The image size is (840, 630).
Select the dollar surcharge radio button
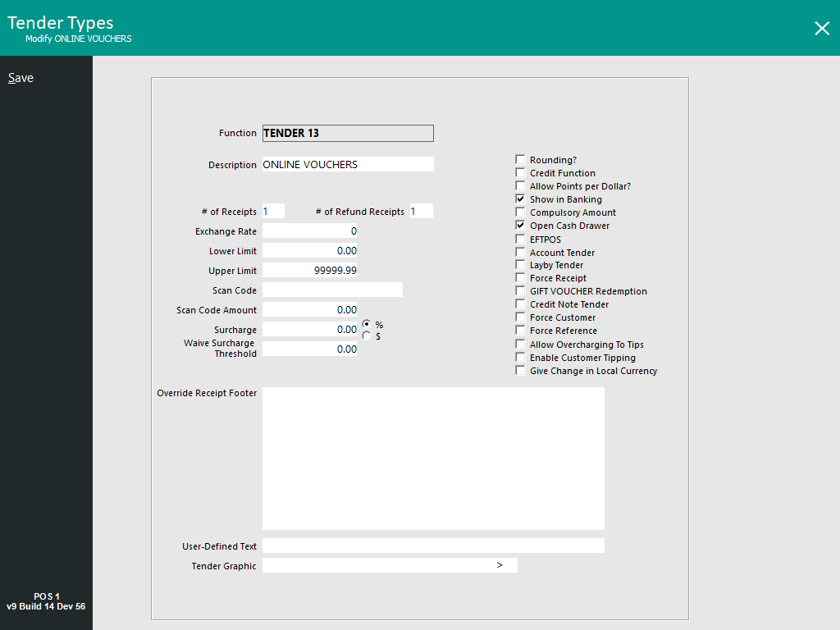click(x=367, y=336)
